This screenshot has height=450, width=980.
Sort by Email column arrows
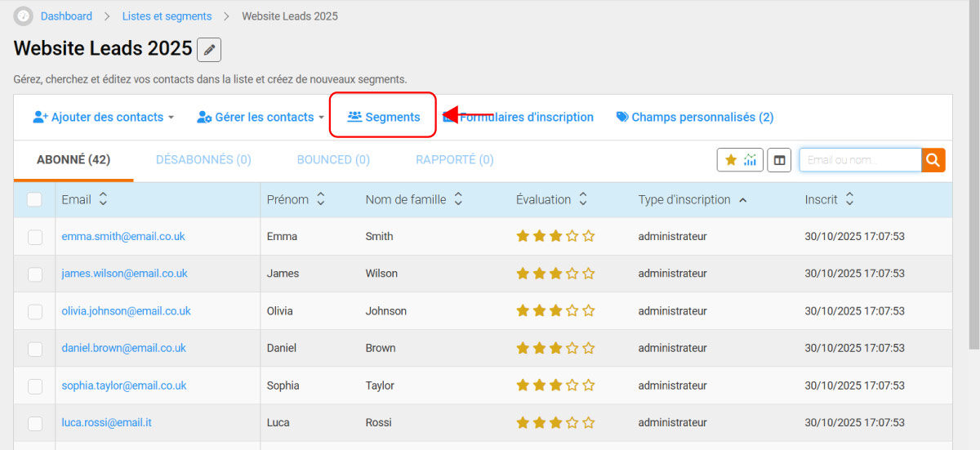click(x=103, y=199)
